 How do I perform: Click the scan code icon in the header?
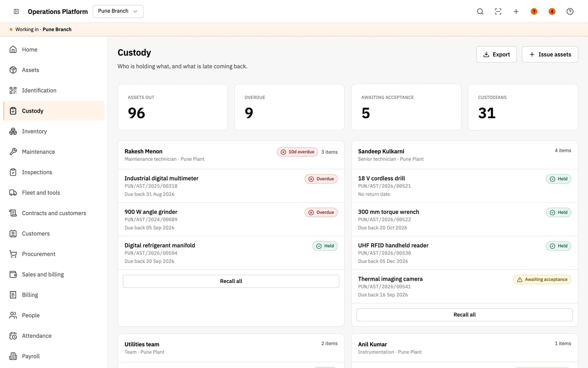pos(498,11)
